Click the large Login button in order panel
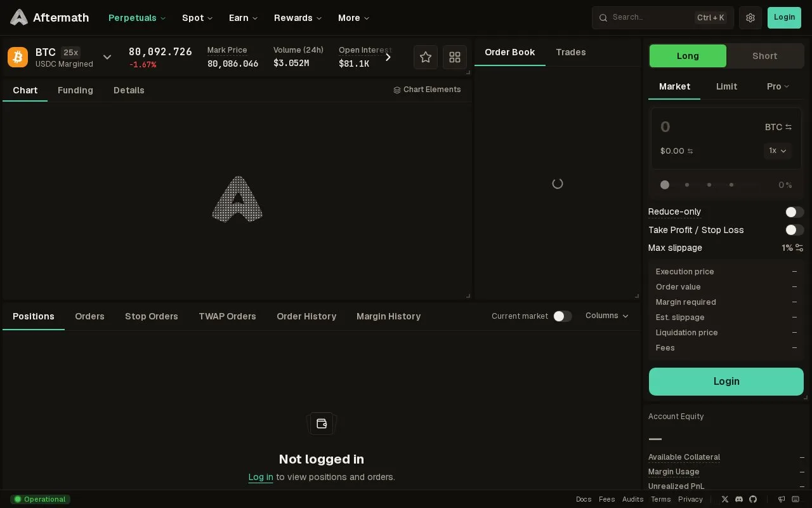 726,382
